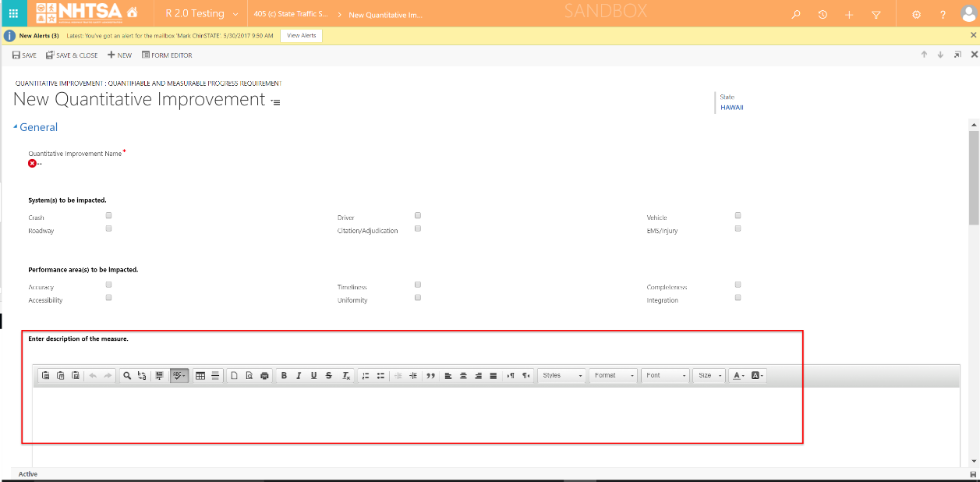Check the Citation/Adjudication checkbox
Image resolution: width=980 pixels, height=482 pixels.
pos(418,229)
